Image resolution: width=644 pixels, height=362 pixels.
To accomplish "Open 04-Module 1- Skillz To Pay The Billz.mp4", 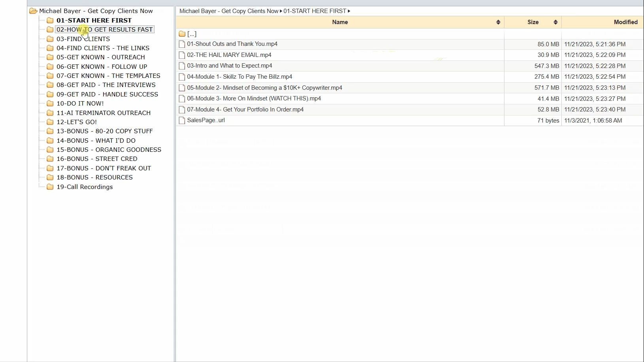I will click(x=240, y=77).
